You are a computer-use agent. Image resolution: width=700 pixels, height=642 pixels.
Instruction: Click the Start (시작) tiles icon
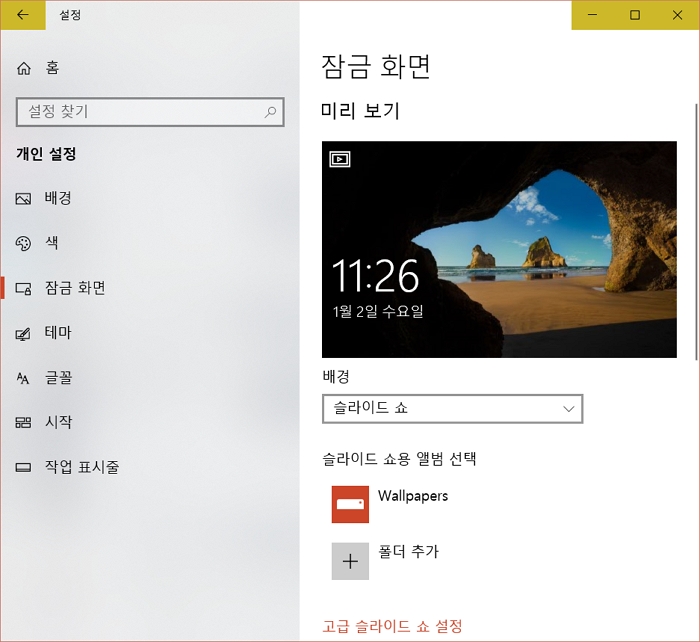point(24,423)
